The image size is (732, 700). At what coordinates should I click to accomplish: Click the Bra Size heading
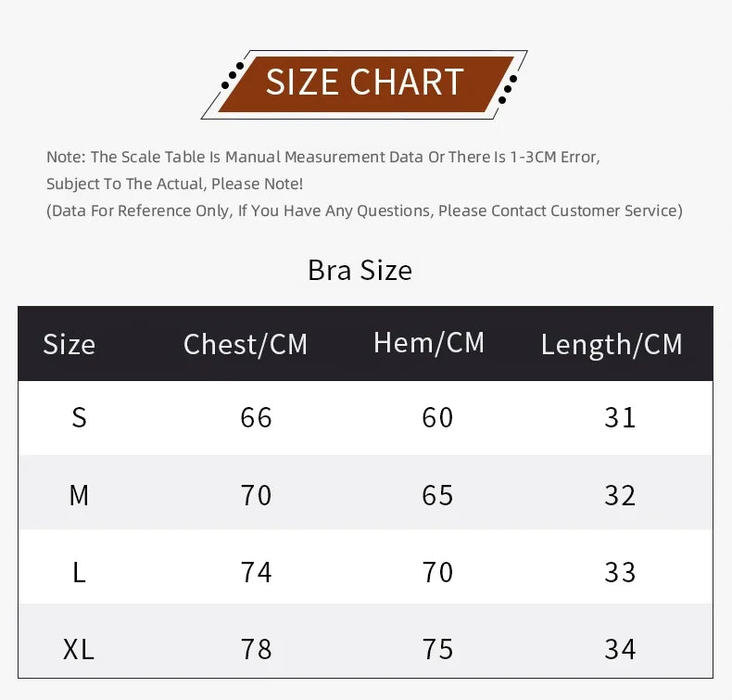click(360, 270)
